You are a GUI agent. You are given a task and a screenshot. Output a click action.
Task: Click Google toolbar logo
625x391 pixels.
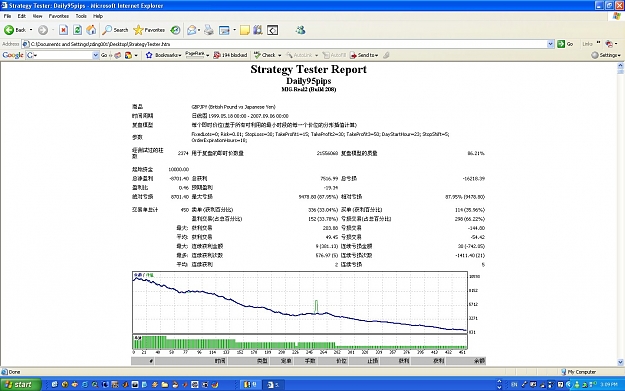13,55
